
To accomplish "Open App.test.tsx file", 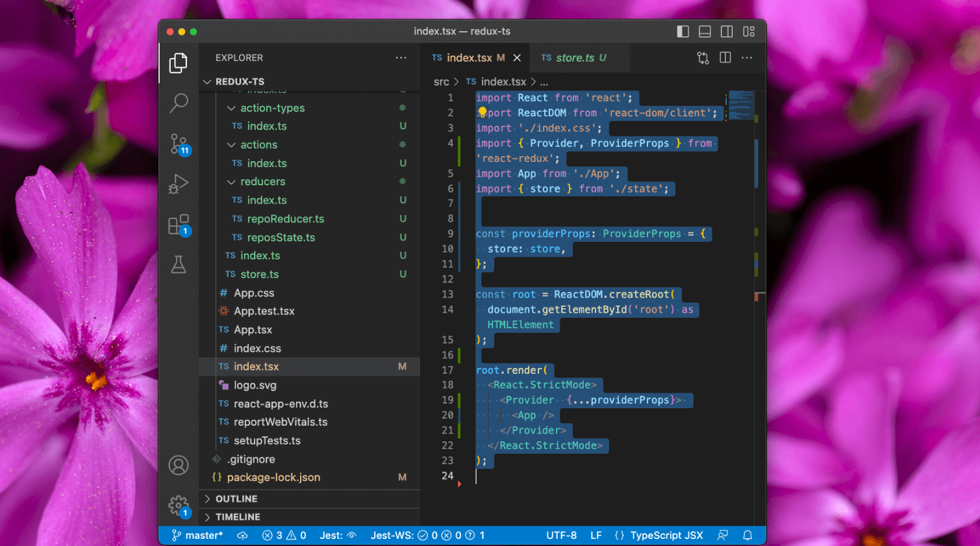I will (264, 311).
